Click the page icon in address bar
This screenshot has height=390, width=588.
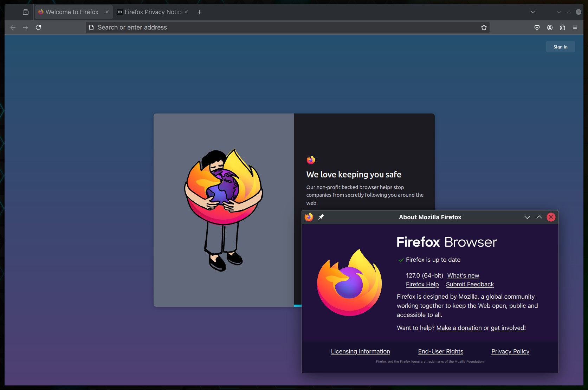[x=91, y=27]
